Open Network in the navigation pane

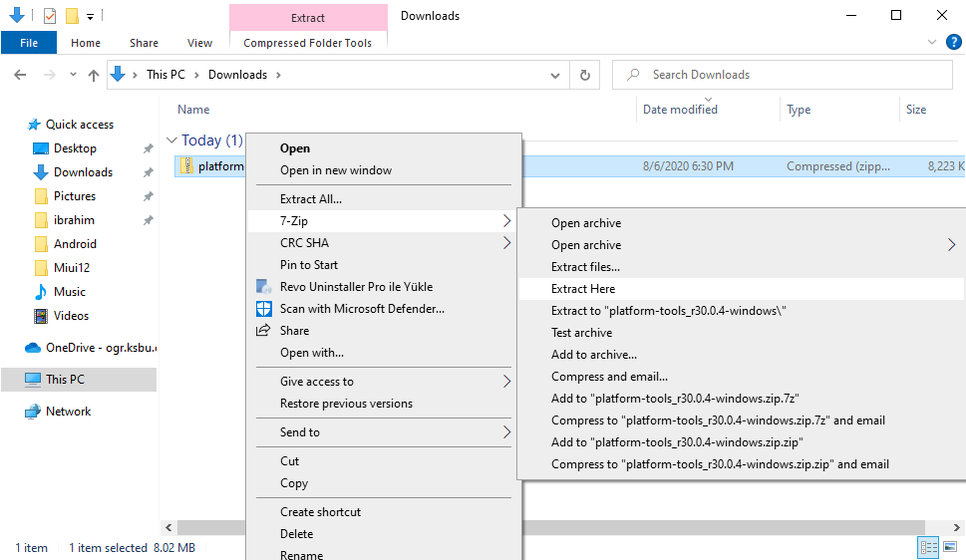click(x=68, y=412)
